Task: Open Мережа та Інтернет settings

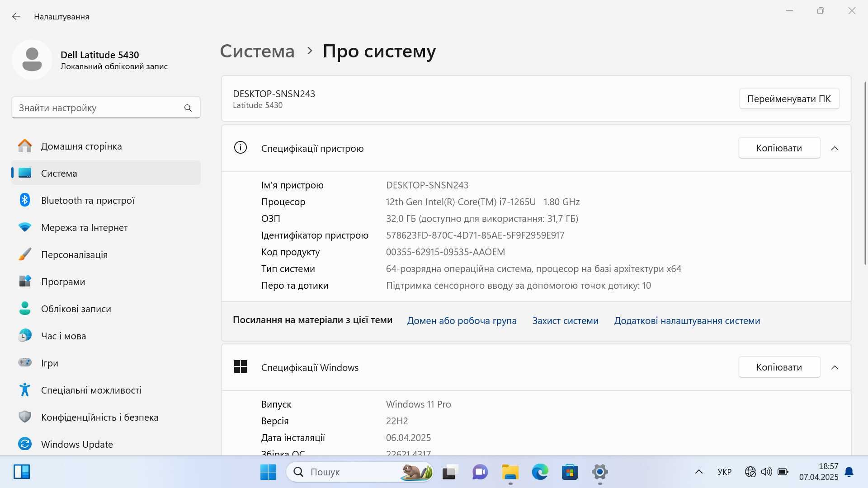Action: pyautogui.click(x=106, y=227)
